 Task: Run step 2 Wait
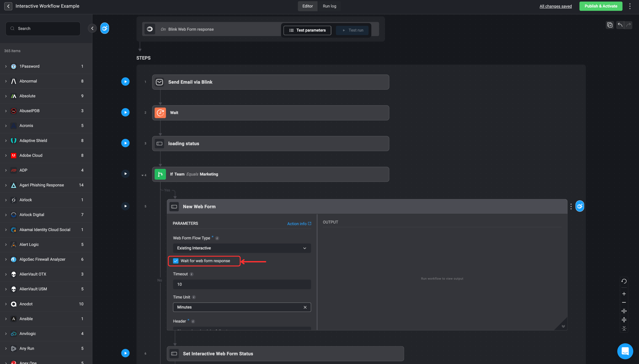coord(125,112)
